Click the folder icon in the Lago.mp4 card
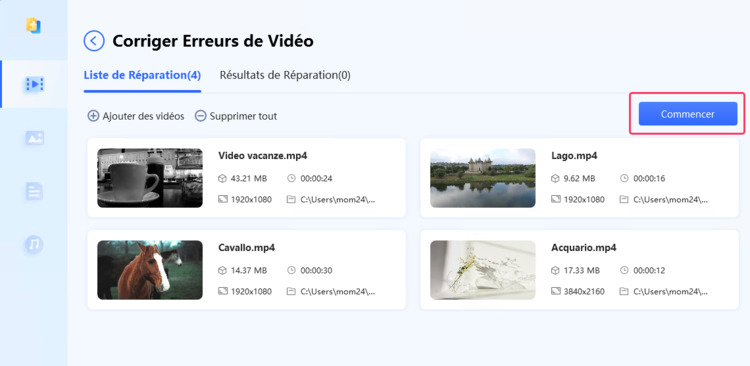 click(x=624, y=200)
